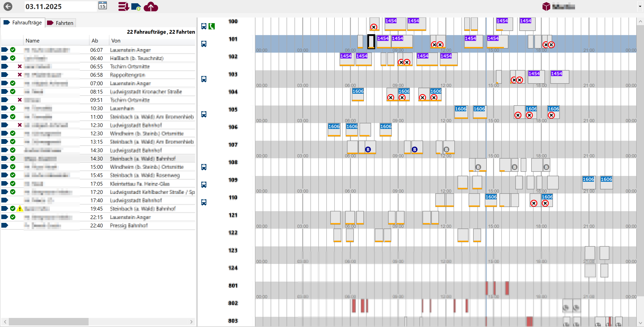The image size is (644, 327).
Task: Click the cloud upload icon
Action: [151, 7]
